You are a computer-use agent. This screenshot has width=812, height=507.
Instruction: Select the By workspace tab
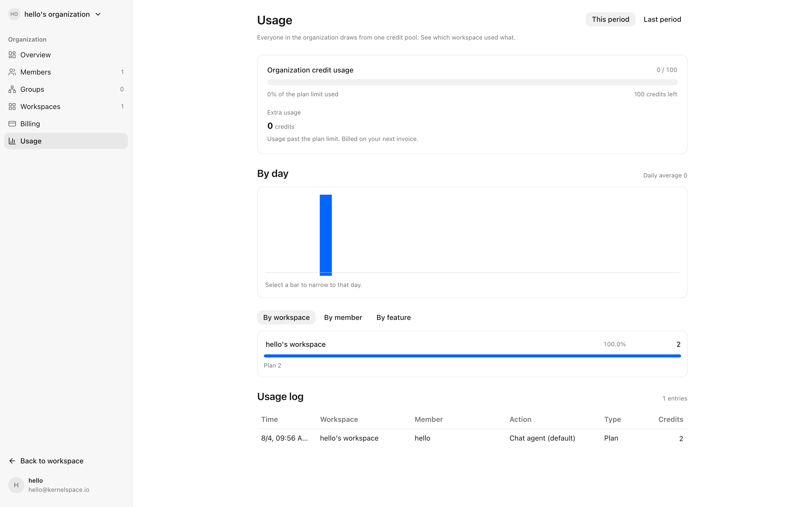pos(286,317)
